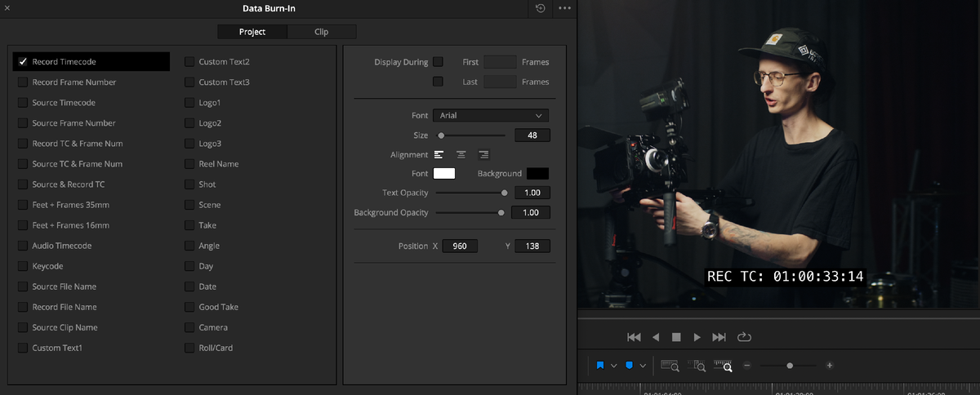Enable Feet + Frames 35mm checkbox

pos(23,205)
